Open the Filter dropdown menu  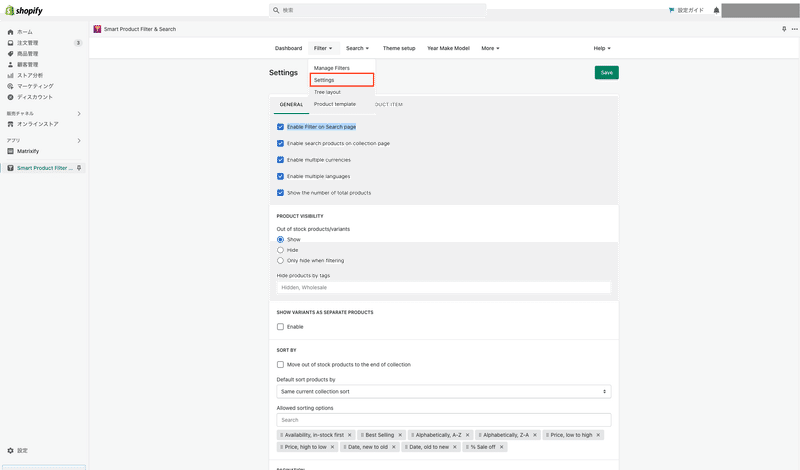click(x=323, y=48)
